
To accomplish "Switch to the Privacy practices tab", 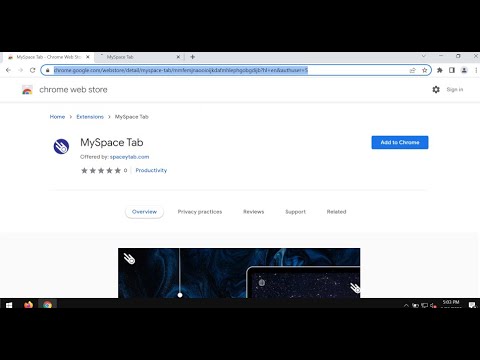I will click(x=200, y=212).
